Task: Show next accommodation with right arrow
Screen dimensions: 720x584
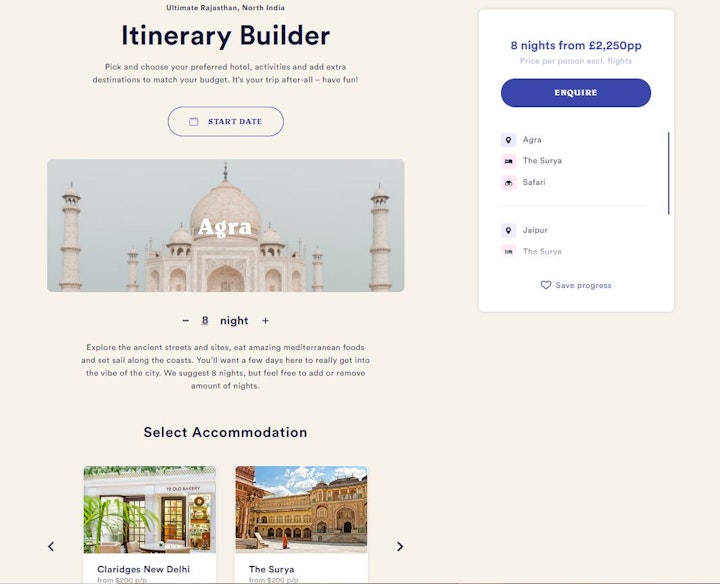Action: [x=400, y=546]
